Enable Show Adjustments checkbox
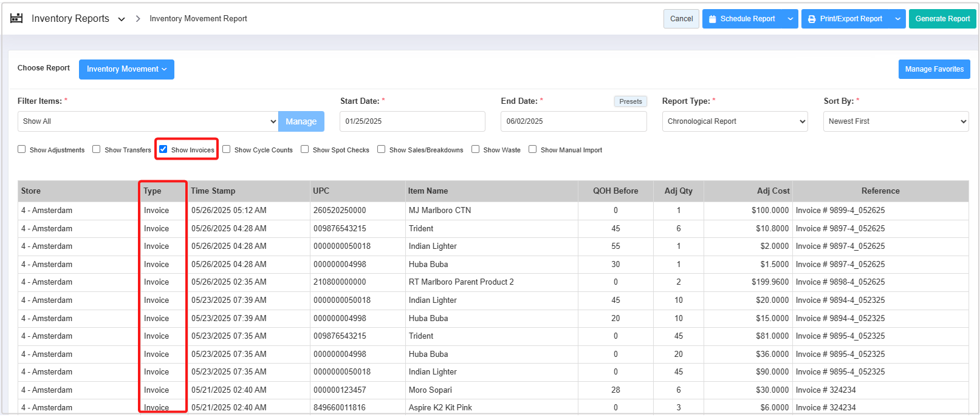Viewport: 980px width, 417px height. [22, 149]
